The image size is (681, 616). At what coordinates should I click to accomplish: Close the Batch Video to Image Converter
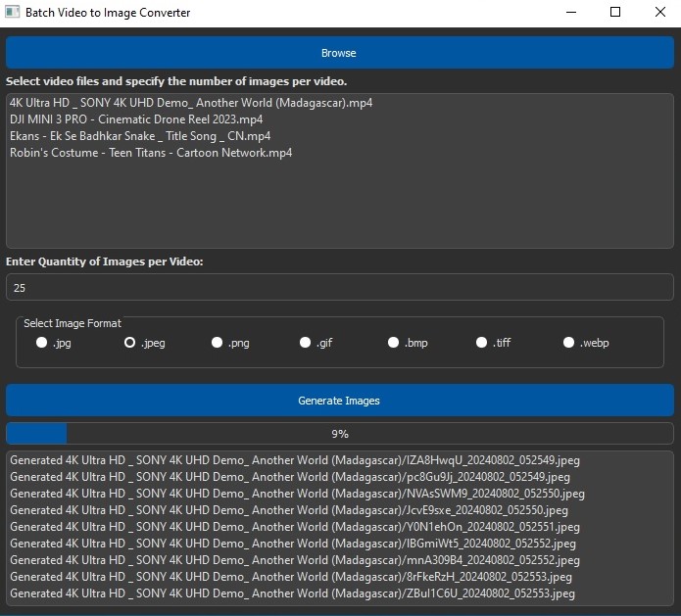click(659, 13)
